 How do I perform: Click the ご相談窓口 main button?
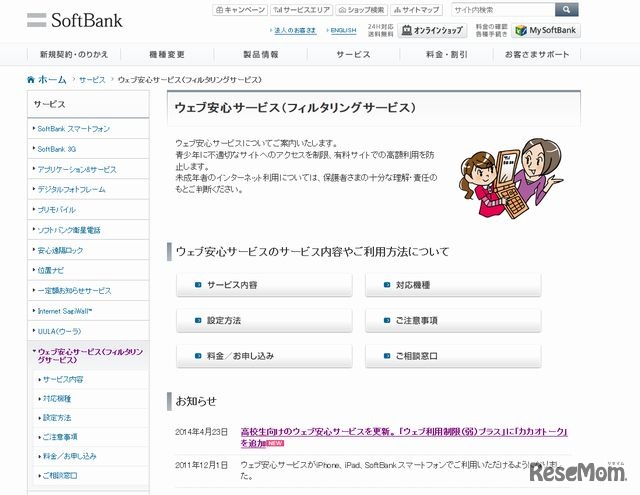tap(453, 356)
